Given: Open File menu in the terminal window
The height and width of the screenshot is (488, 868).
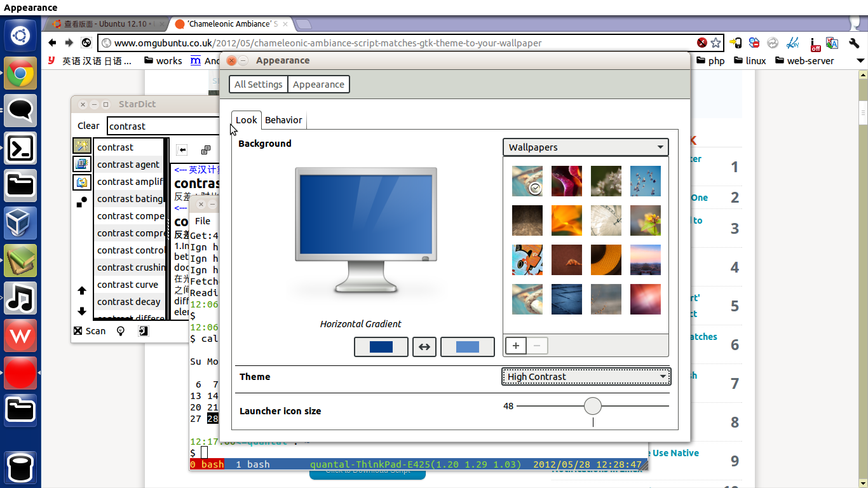Looking at the screenshot, I should 203,221.
